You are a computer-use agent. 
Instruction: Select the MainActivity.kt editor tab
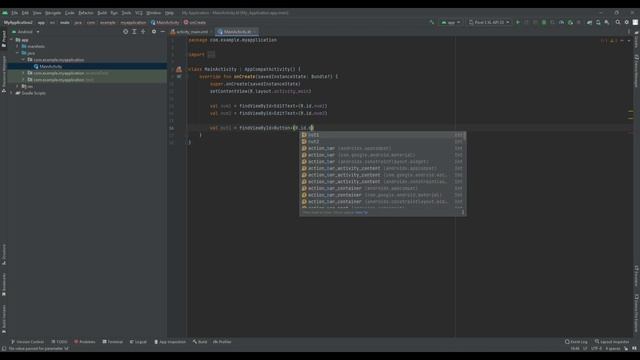pyautogui.click(x=236, y=31)
